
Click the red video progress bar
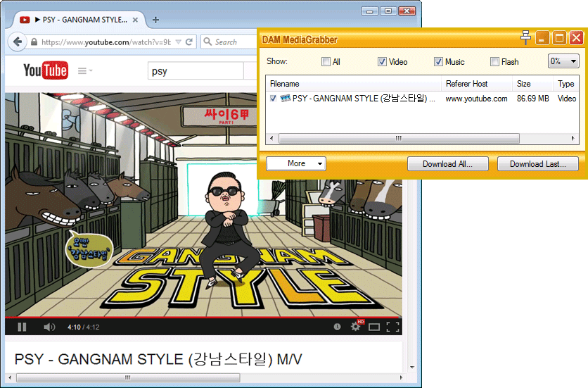[203, 318]
